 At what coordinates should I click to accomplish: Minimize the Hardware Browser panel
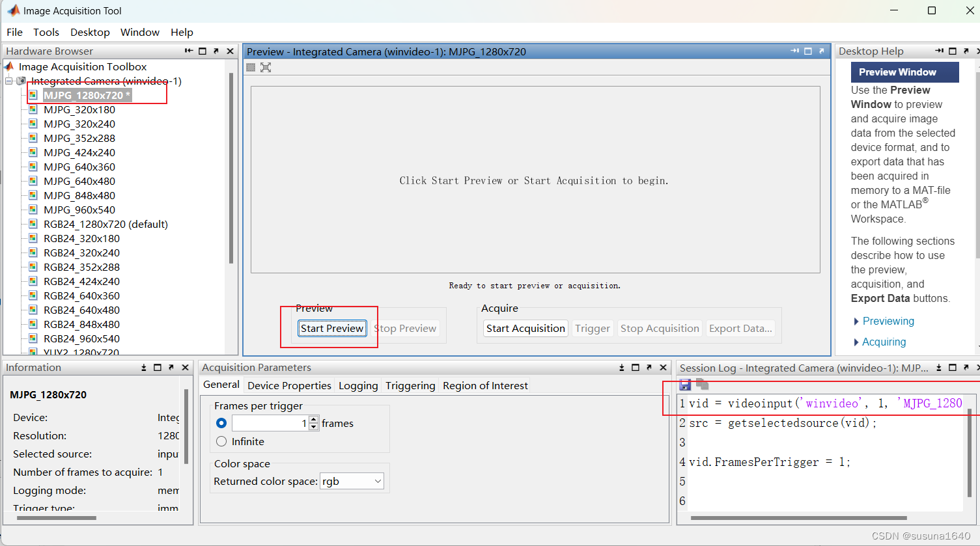coord(189,51)
